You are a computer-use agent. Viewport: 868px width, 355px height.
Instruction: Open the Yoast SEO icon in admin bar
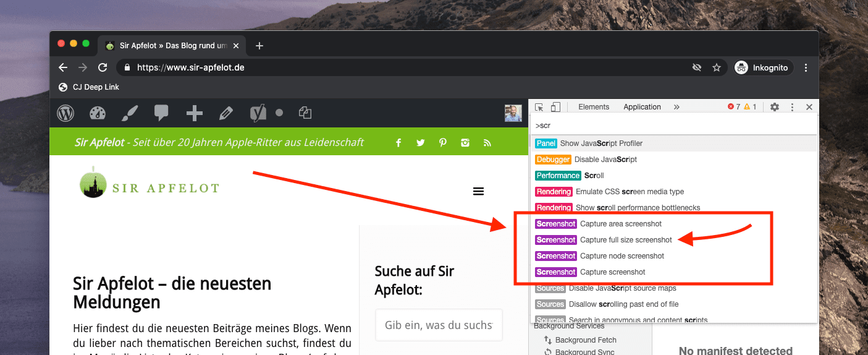click(x=258, y=113)
